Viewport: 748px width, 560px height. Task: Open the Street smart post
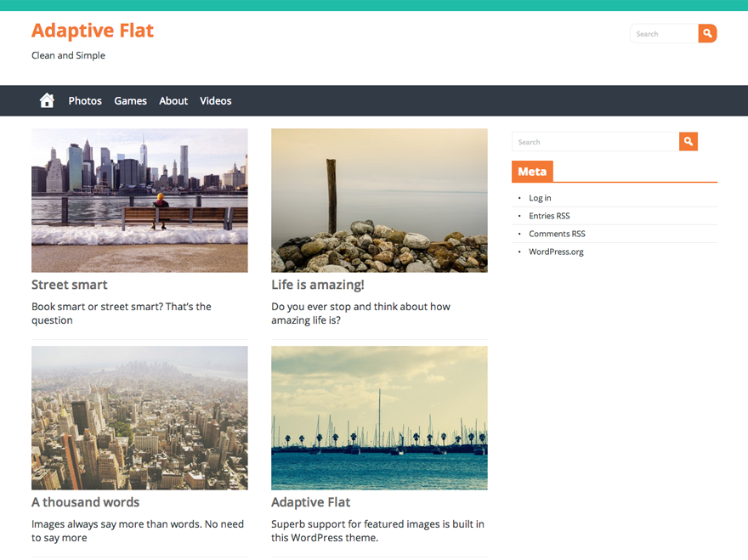70,285
